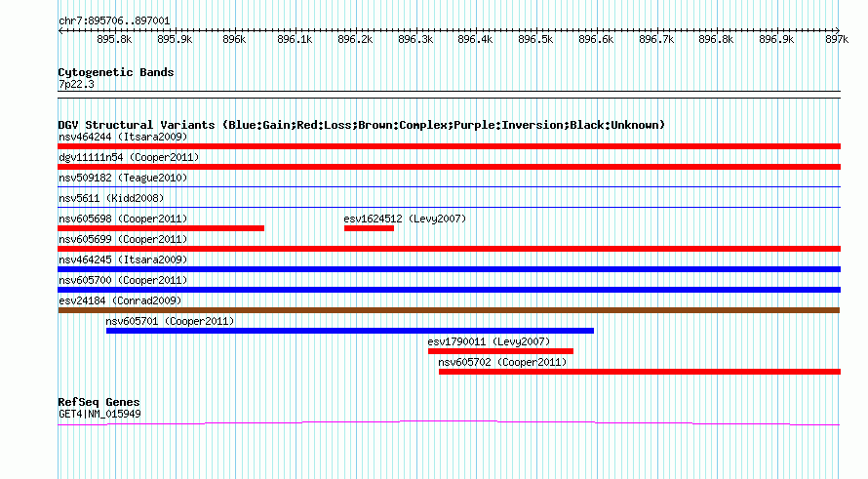The image size is (868, 479).
Task: Click brown complex bar of esv24184
Action: coord(449,310)
